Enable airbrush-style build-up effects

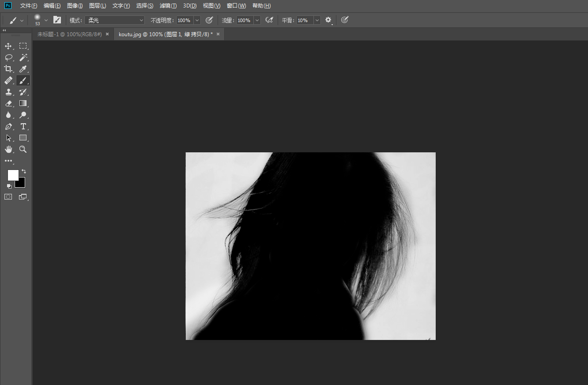pos(269,20)
